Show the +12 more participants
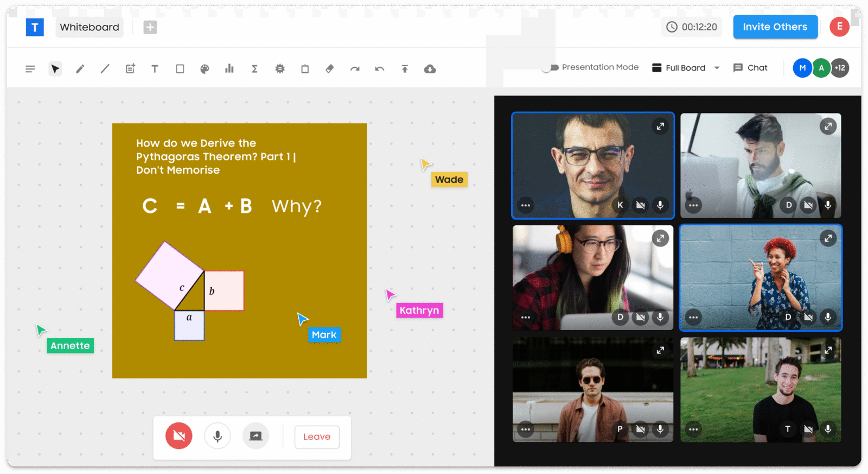 coord(840,68)
